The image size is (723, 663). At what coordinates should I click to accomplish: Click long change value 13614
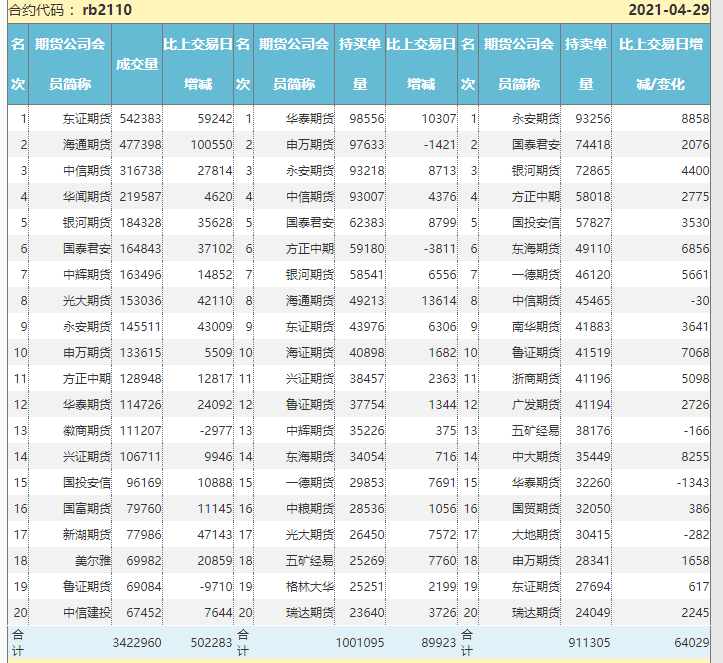439,301
